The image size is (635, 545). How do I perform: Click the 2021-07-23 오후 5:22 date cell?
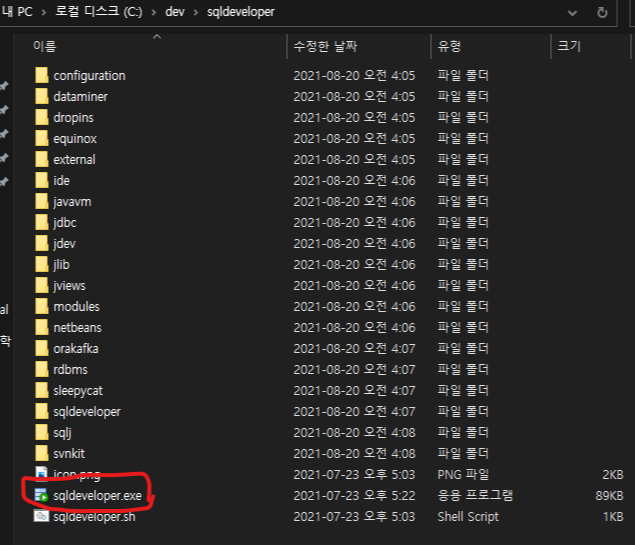point(354,496)
